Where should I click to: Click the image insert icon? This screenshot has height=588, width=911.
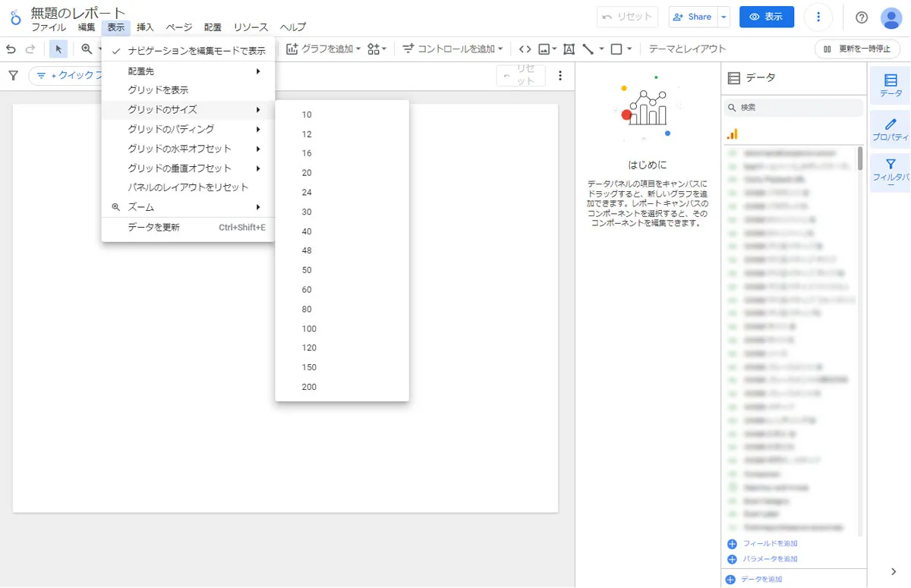[x=544, y=49]
